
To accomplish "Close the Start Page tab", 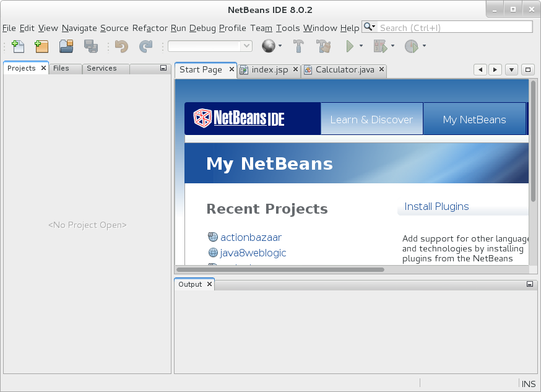I will point(232,69).
